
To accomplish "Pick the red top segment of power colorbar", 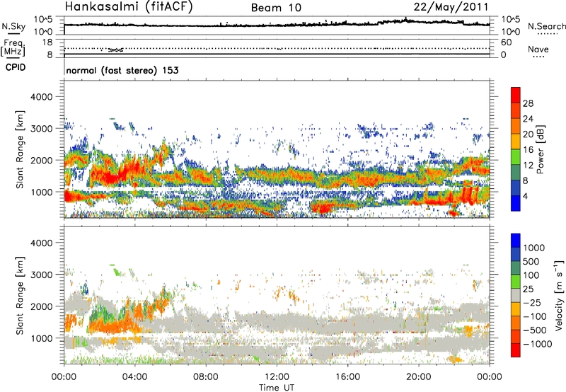I will pyautogui.click(x=516, y=95).
